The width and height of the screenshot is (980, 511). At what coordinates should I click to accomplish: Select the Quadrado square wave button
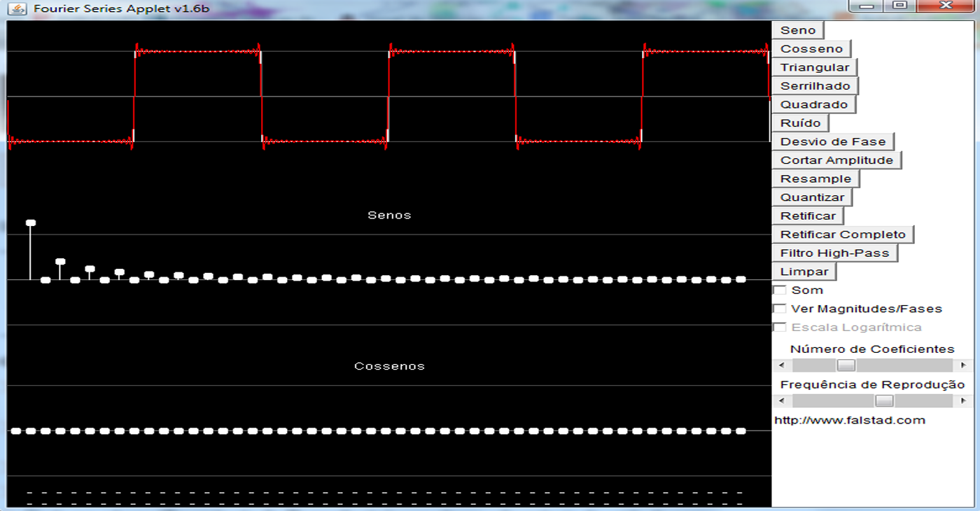[813, 104]
